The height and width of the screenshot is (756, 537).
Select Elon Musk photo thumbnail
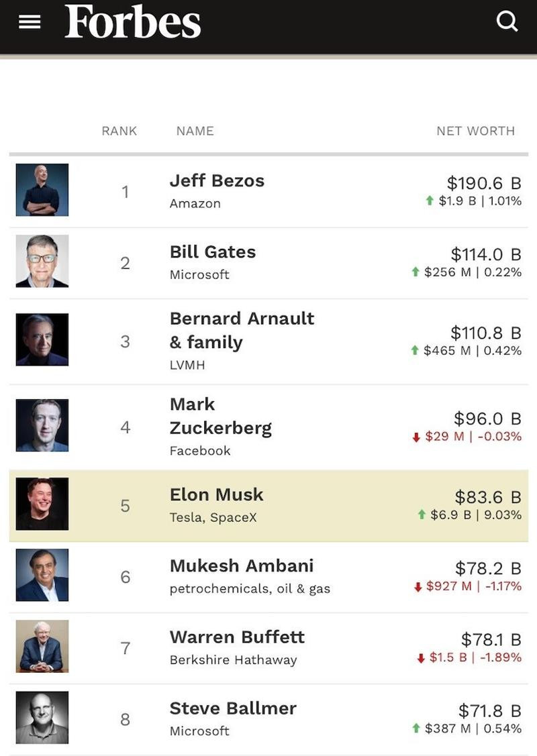click(42, 504)
